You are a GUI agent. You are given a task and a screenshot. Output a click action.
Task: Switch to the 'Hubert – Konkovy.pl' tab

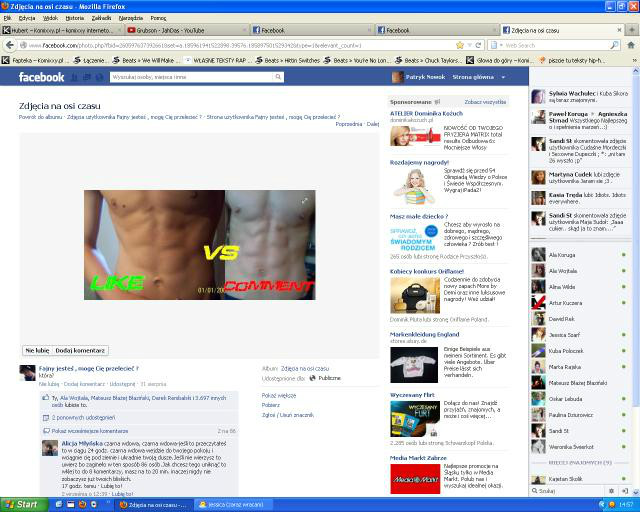pos(62,30)
